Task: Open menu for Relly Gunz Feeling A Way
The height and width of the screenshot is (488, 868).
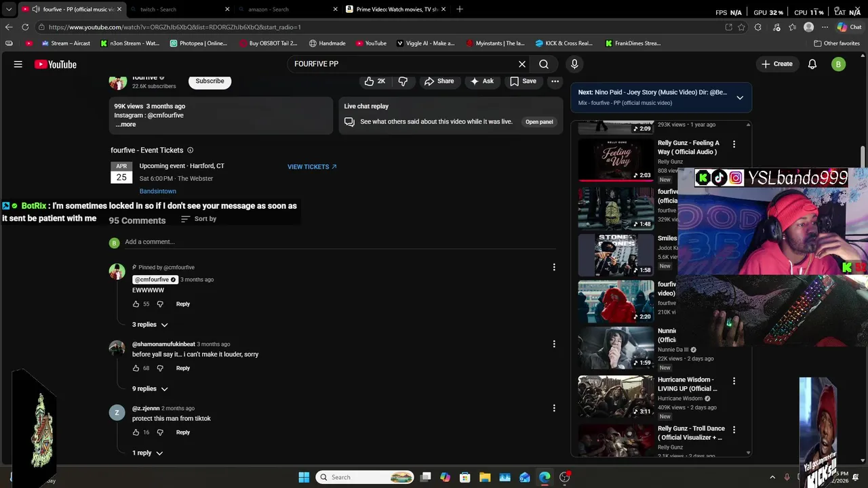Action: [x=734, y=144]
